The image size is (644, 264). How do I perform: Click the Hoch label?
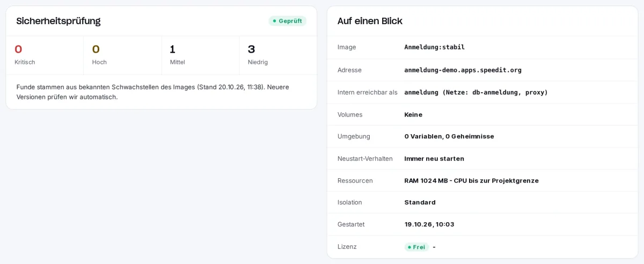click(x=99, y=62)
